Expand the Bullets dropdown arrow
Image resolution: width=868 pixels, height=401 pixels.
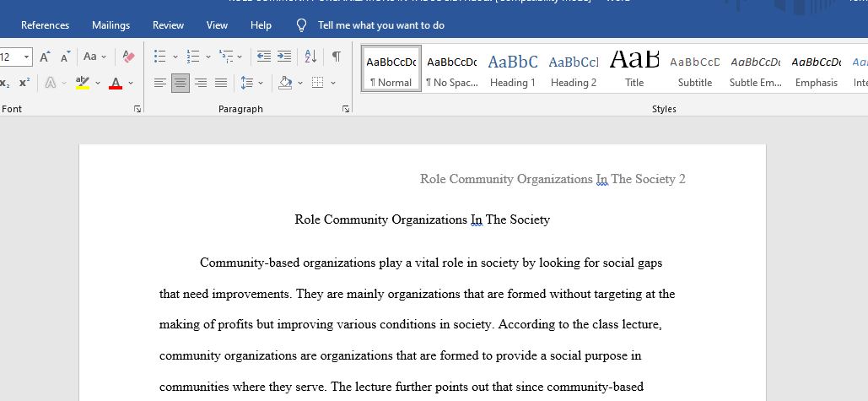pyautogui.click(x=175, y=57)
